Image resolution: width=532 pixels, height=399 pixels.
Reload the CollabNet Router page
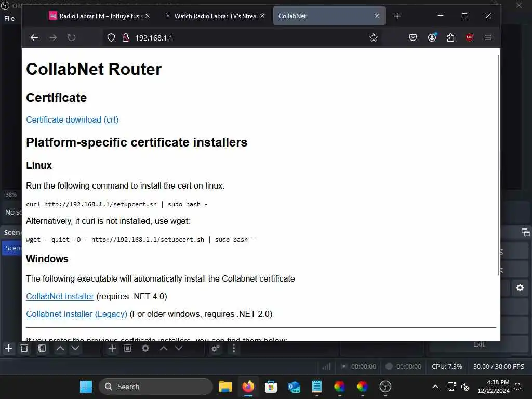tap(71, 37)
